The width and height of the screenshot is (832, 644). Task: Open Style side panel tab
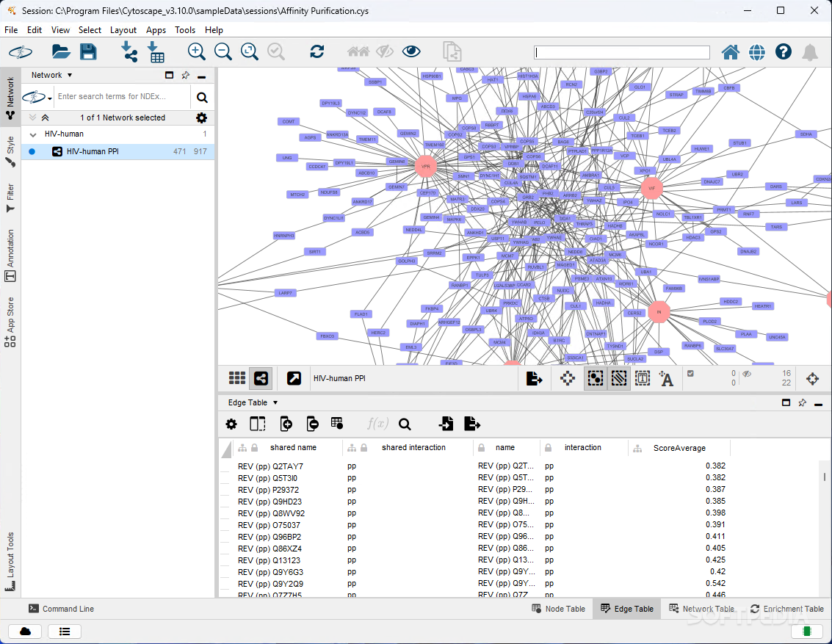[10, 152]
